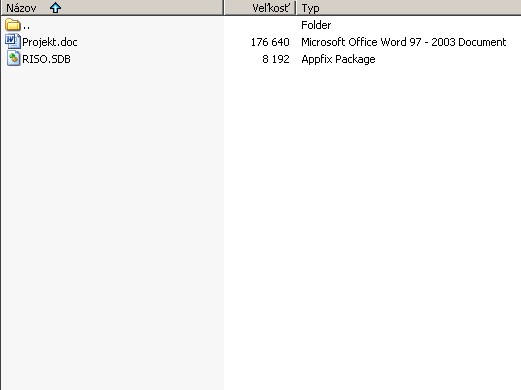Click the parent folder icon
The image size is (521, 390).
13,25
